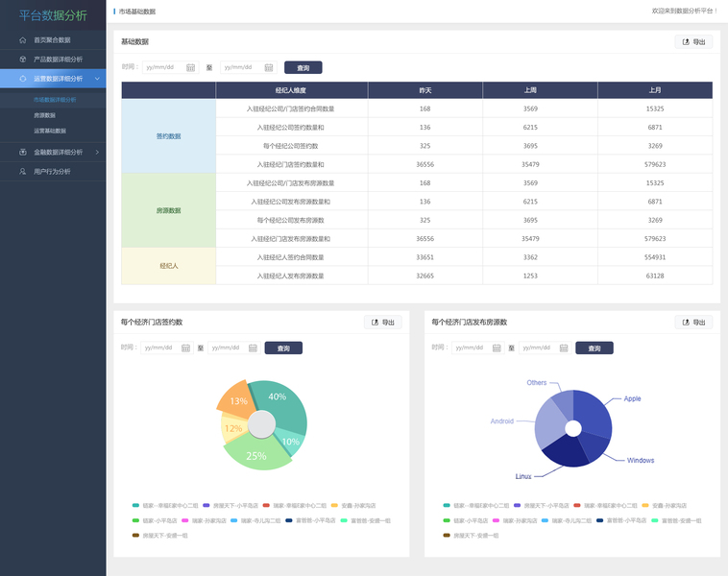Screen dimensions: 728x576
Task: Click the 查询 button under 基础数据
Action: (303, 68)
